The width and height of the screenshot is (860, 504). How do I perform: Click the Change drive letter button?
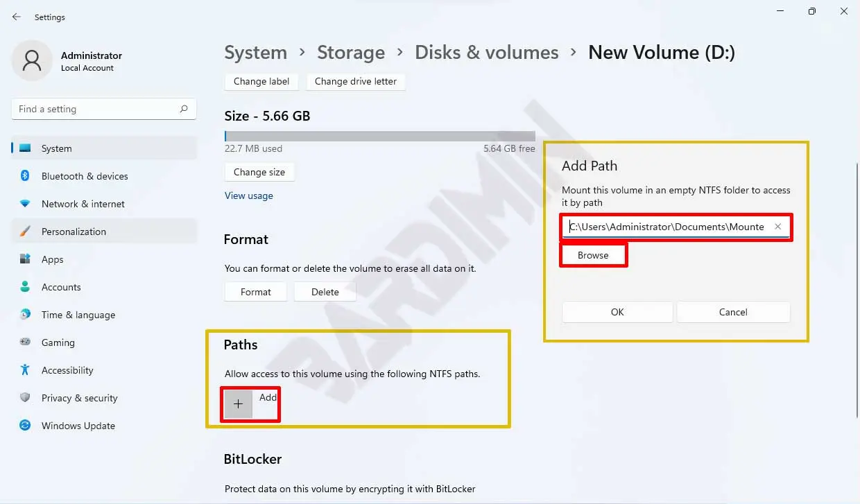coord(355,81)
